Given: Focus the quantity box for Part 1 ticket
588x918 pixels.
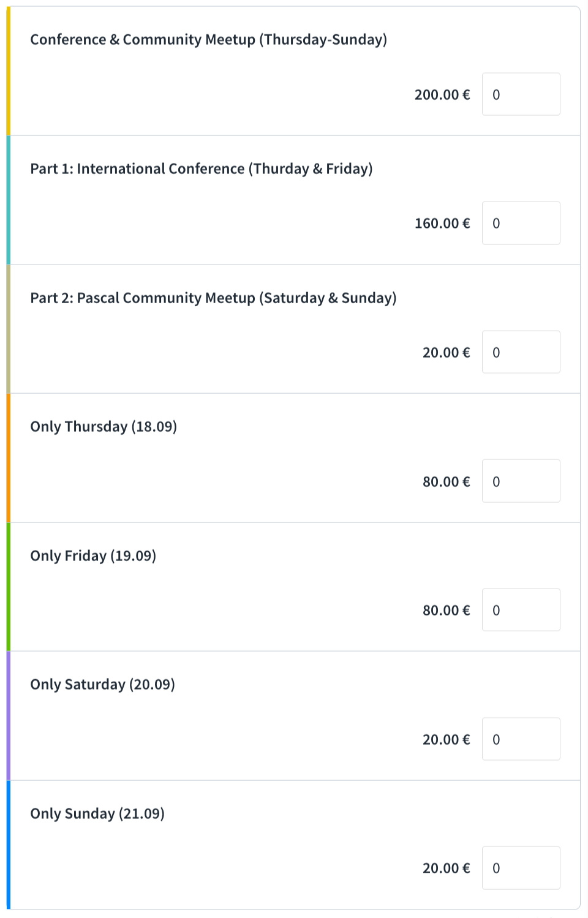Looking at the screenshot, I should 521,223.
